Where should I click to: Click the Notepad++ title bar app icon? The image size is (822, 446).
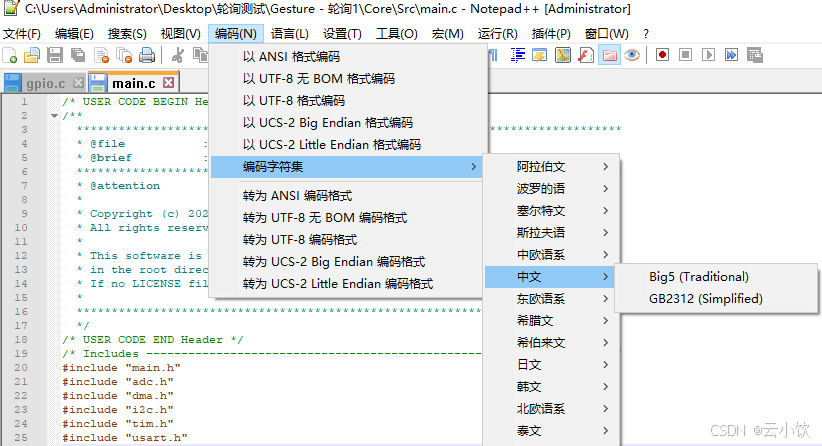click(12, 8)
